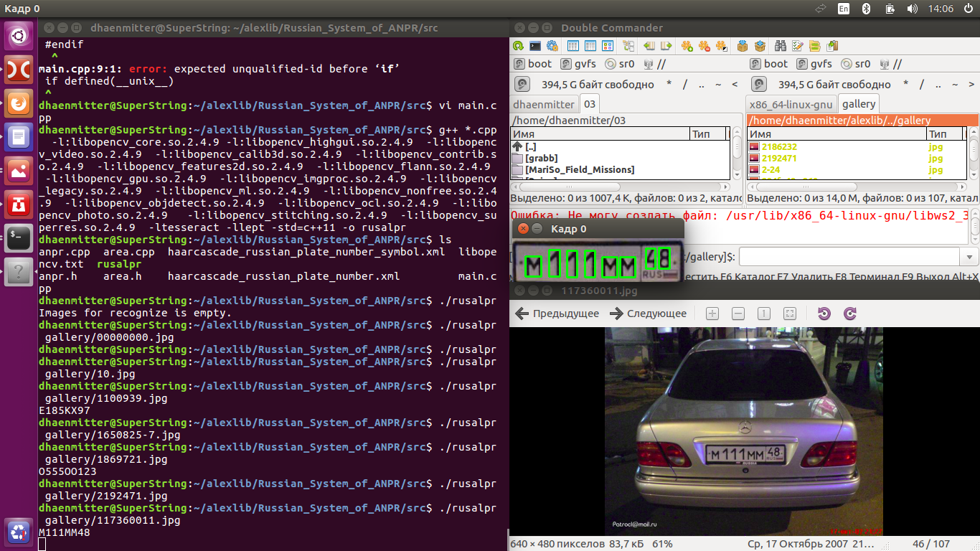Rotate image clockwise in viewer
The height and width of the screenshot is (551, 980).
pos(850,314)
